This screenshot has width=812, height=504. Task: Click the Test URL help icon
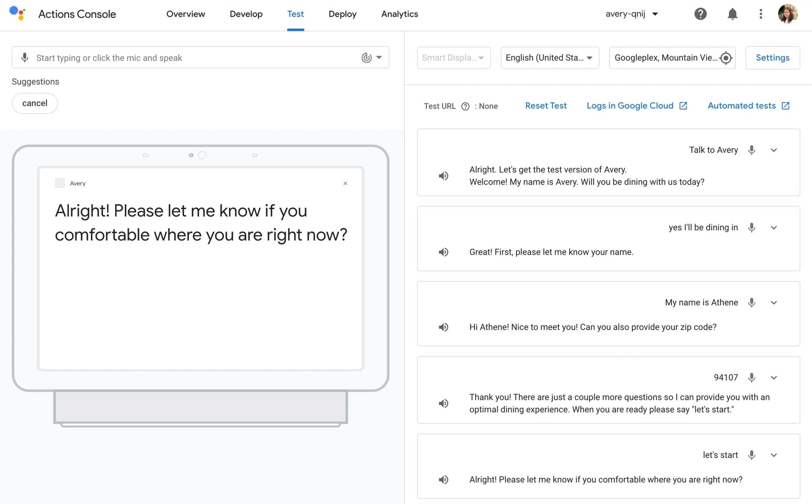coord(465,106)
